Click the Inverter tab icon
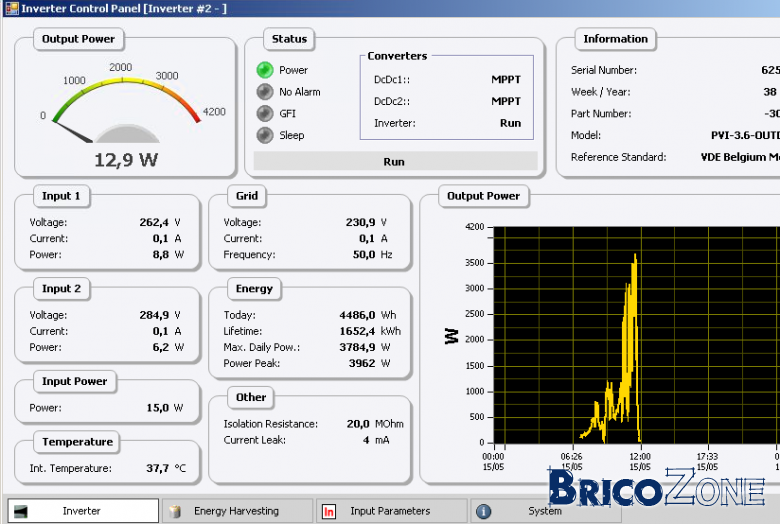Image resolution: width=780 pixels, height=524 pixels. tap(20, 511)
